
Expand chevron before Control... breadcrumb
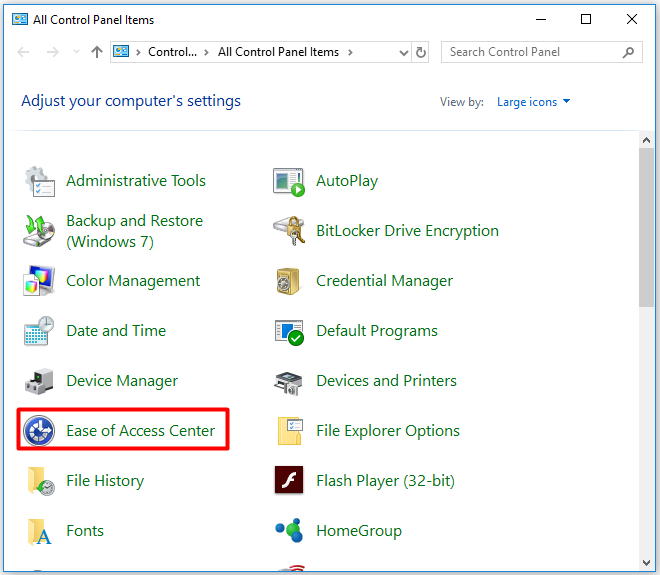[x=138, y=53]
